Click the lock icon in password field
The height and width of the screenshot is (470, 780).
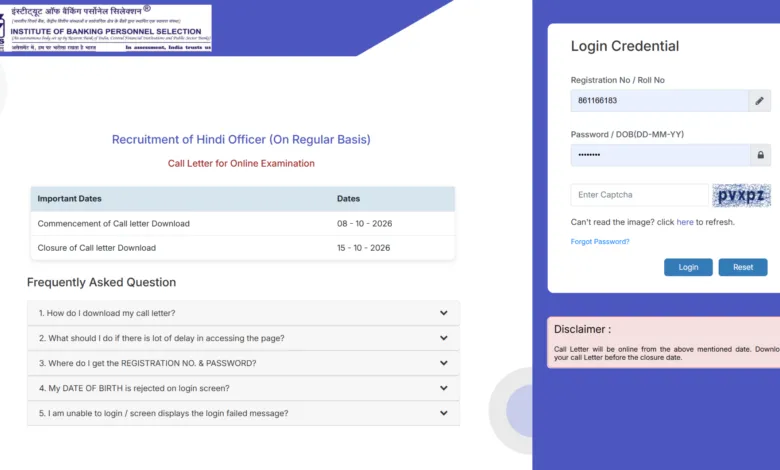(760, 155)
